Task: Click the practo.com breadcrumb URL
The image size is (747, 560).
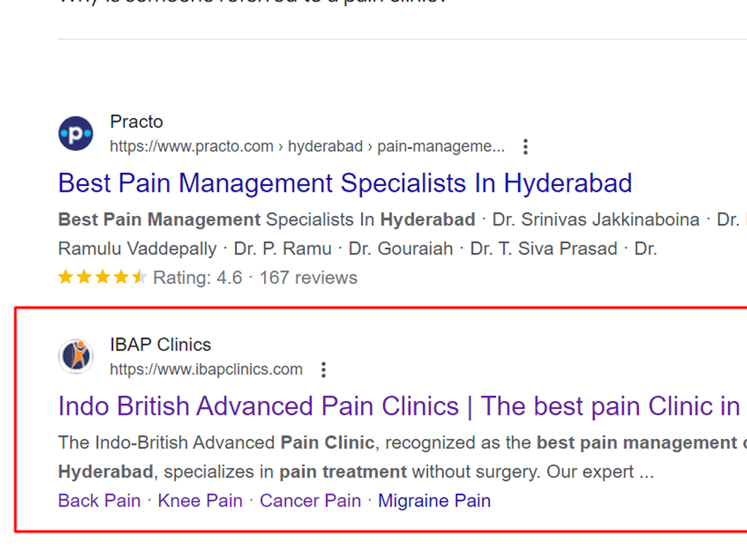Action: click(x=307, y=146)
